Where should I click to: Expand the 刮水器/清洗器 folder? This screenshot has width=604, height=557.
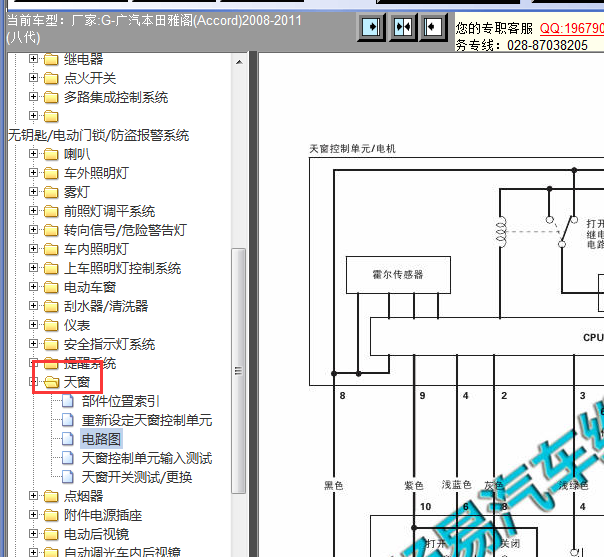pos(34,306)
